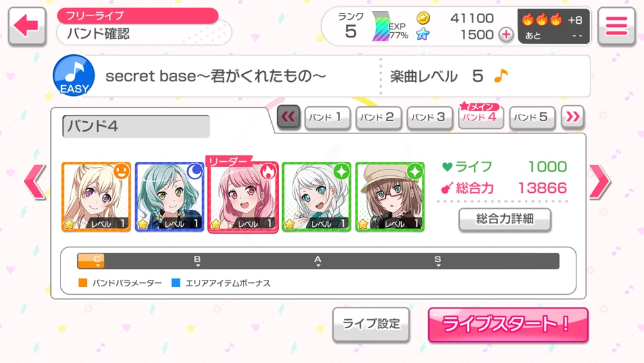Tap the red back arrow button
644x363 pixels.
(x=26, y=26)
